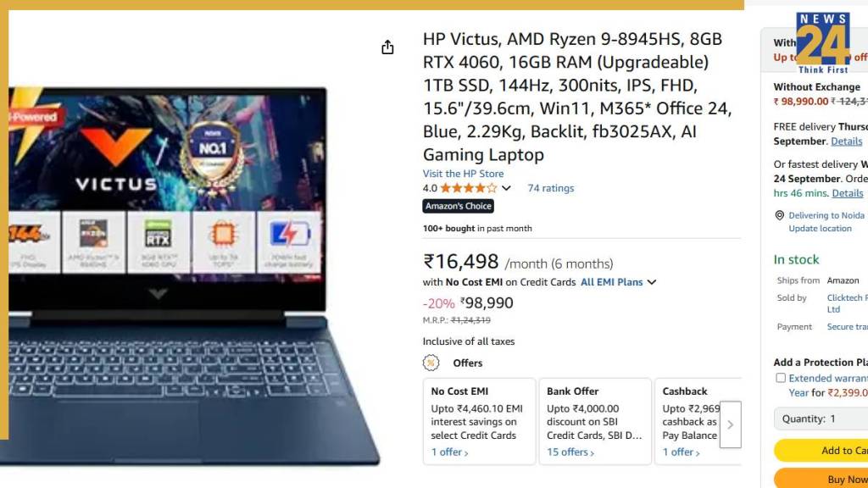Expand All EMI Plans dropdown
The height and width of the screenshot is (488, 868).
point(618,282)
